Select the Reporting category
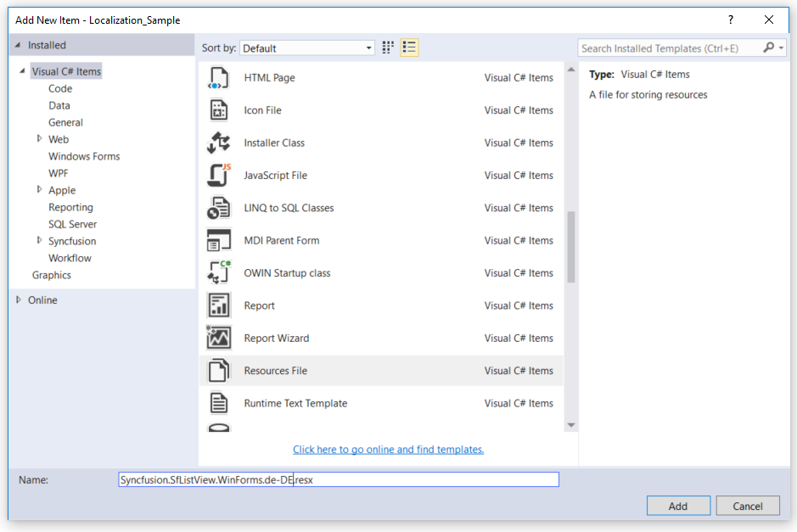Viewport: 797px width, 532px height. (70, 207)
